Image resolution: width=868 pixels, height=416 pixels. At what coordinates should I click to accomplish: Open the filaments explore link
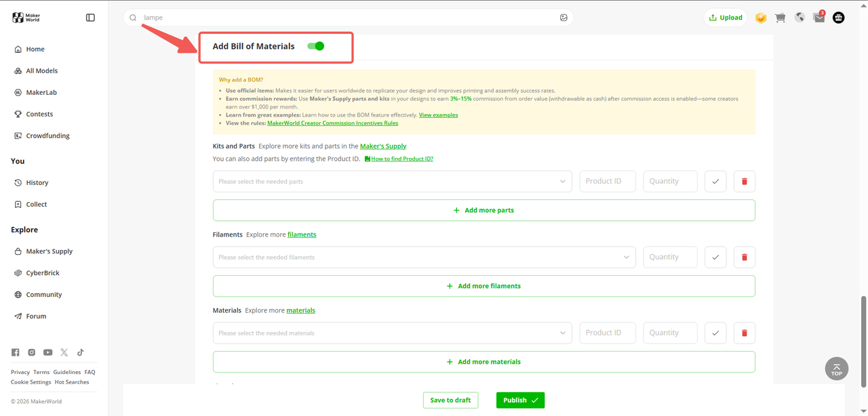(x=302, y=235)
